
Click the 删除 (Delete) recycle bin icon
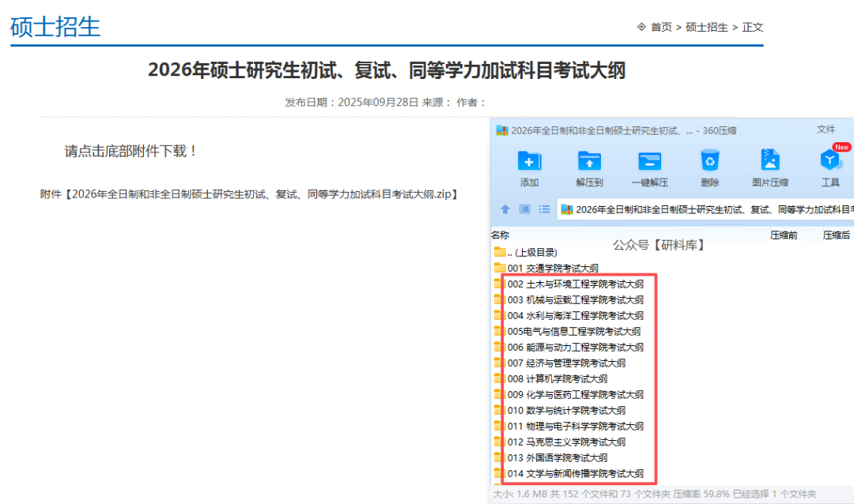click(x=709, y=161)
